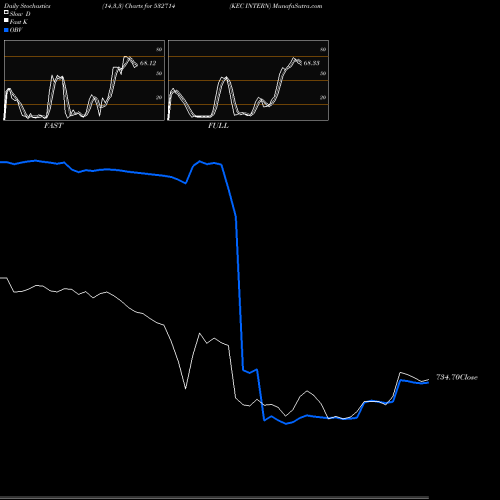Click the 68.12 value on FAST chart
The image size is (500, 500).
pos(148,63)
